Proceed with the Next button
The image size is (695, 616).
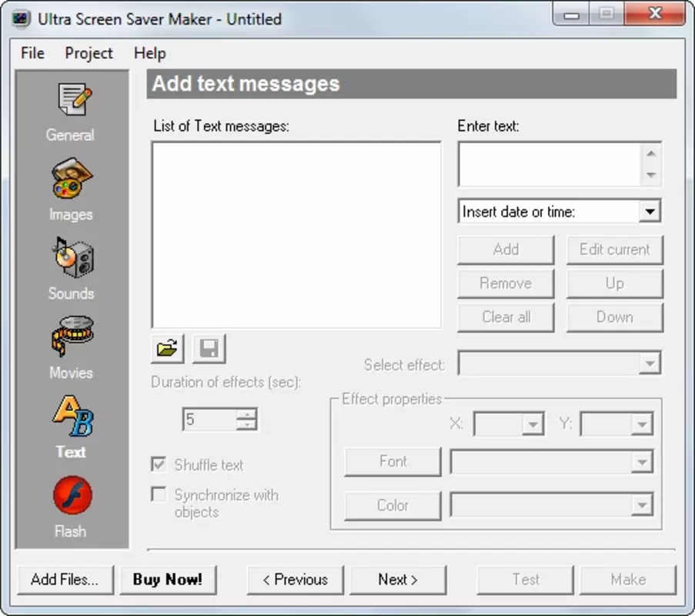(x=398, y=580)
